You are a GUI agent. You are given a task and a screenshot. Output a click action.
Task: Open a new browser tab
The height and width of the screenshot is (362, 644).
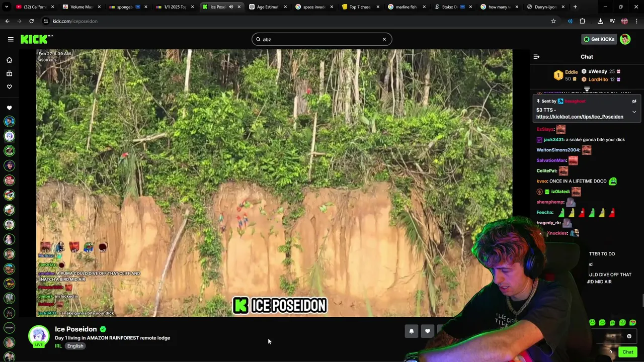point(575,7)
